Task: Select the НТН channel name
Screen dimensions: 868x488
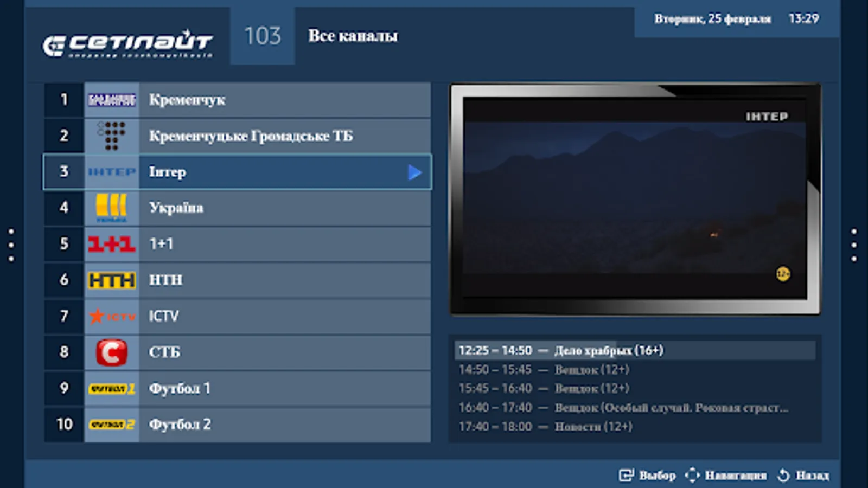Action: tap(166, 280)
